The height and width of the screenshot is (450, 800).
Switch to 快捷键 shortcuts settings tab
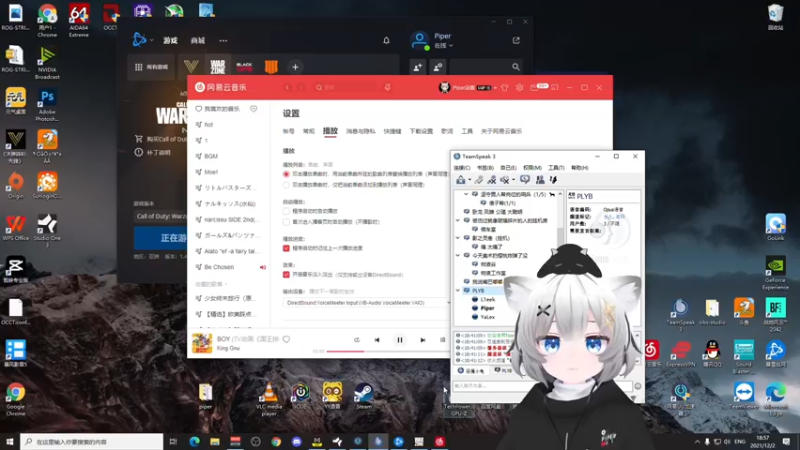coord(392,131)
